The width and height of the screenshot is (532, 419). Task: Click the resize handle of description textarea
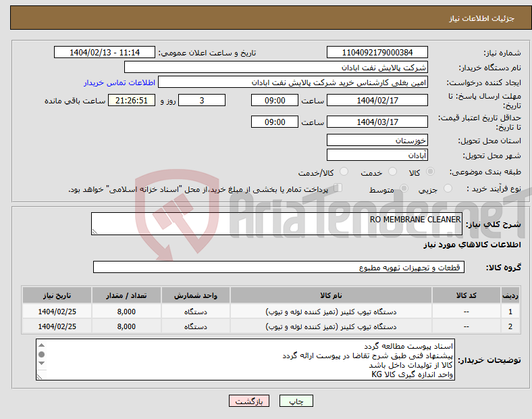pos(95,232)
